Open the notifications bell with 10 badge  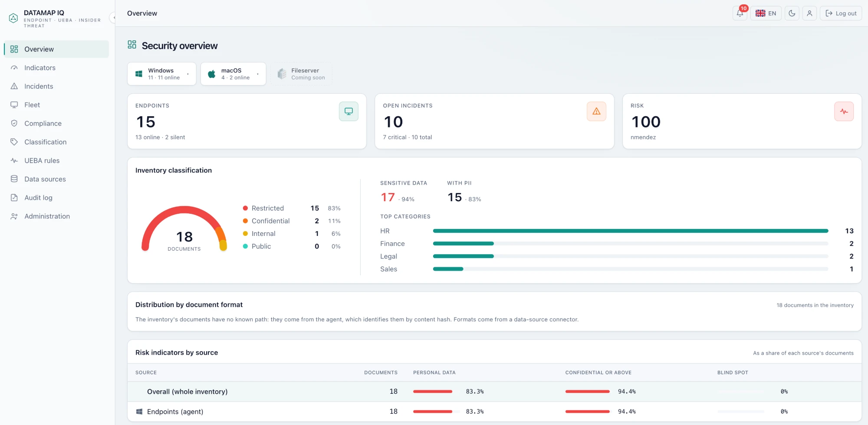pos(740,13)
